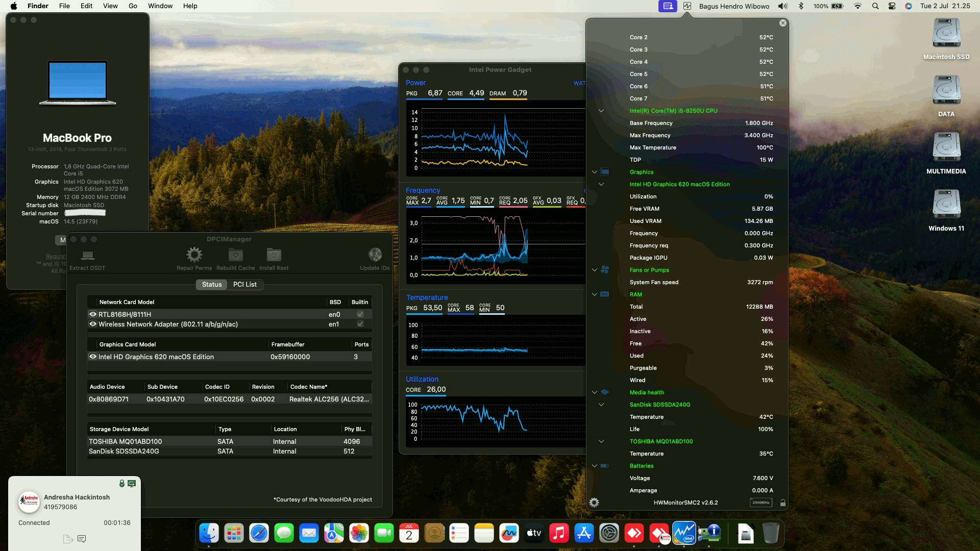
Task: Click the Realtek ALC256 codec name cell
Action: (329, 399)
